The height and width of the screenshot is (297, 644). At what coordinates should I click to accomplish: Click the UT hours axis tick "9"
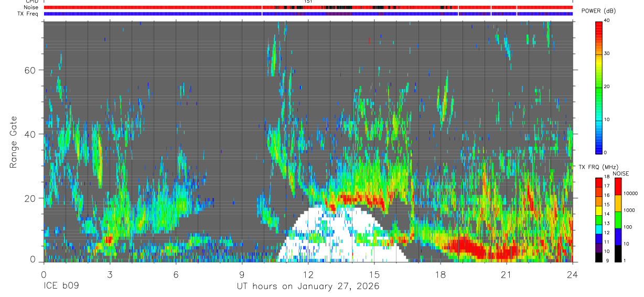(x=242, y=274)
